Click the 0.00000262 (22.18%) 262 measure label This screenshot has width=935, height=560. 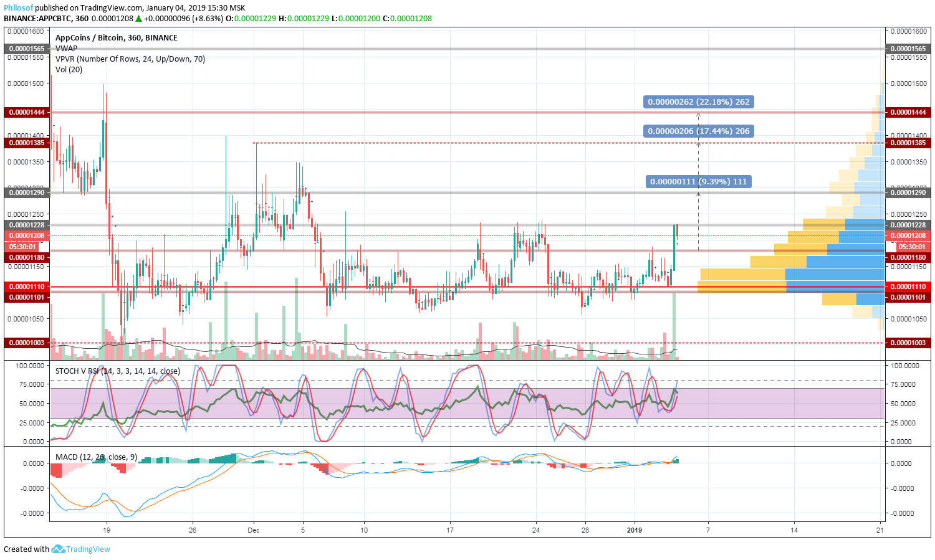[x=699, y=102]
